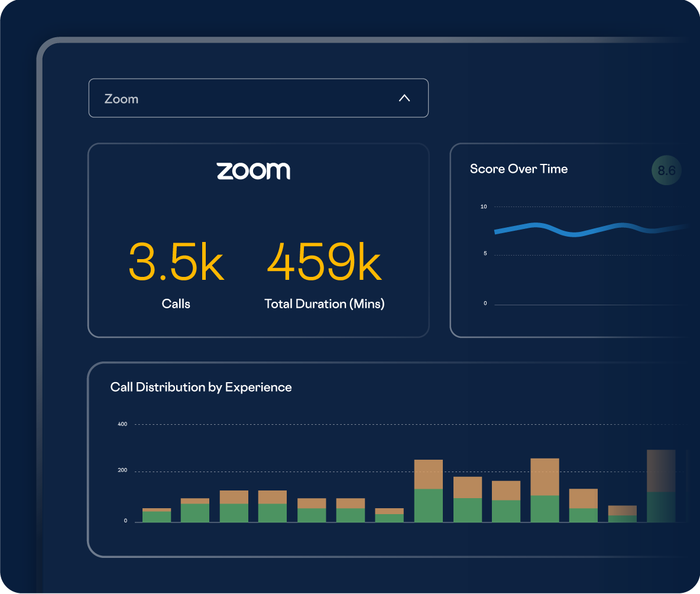Click the 0 axis label on score chart
The height and width of the screenshot is (594, 700).
coord(485,304)
